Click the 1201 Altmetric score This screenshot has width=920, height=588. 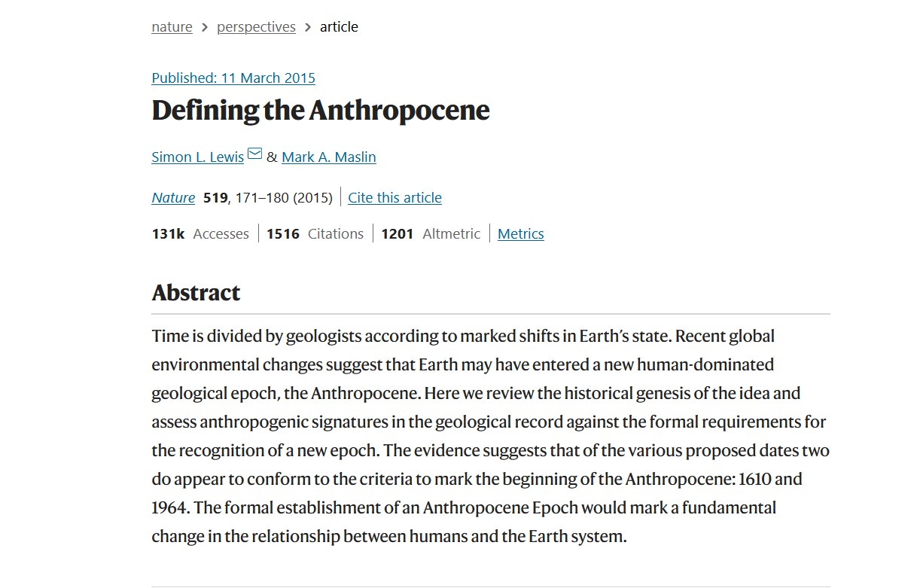430,234
